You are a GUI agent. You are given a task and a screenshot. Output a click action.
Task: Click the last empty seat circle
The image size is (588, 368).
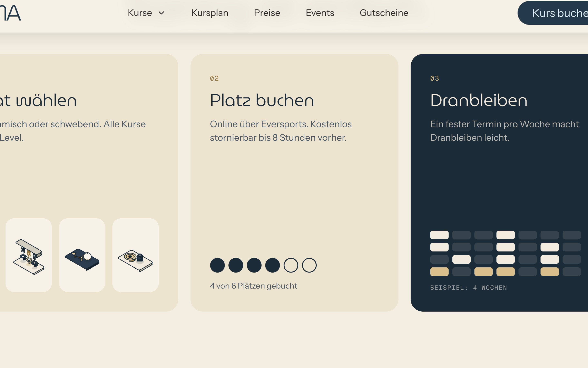pos(309,265)
